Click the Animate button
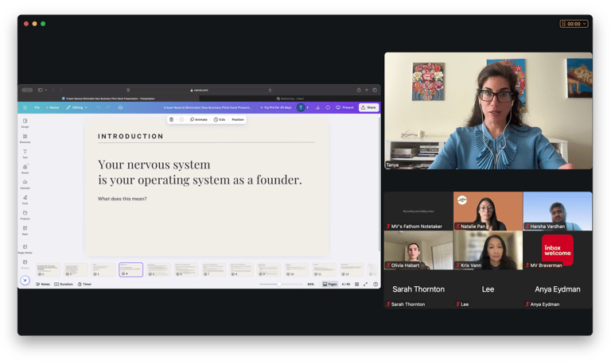 (x=199, y=119)
